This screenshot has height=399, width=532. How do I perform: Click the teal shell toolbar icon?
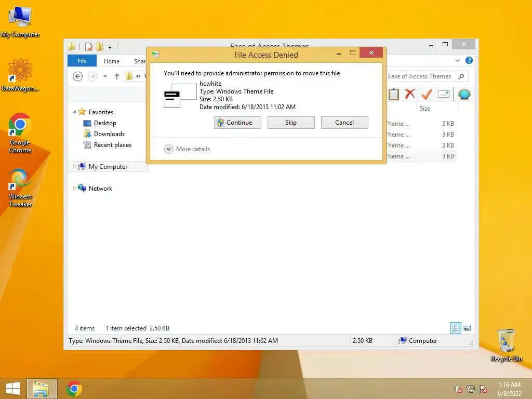[x=464, y=94]
